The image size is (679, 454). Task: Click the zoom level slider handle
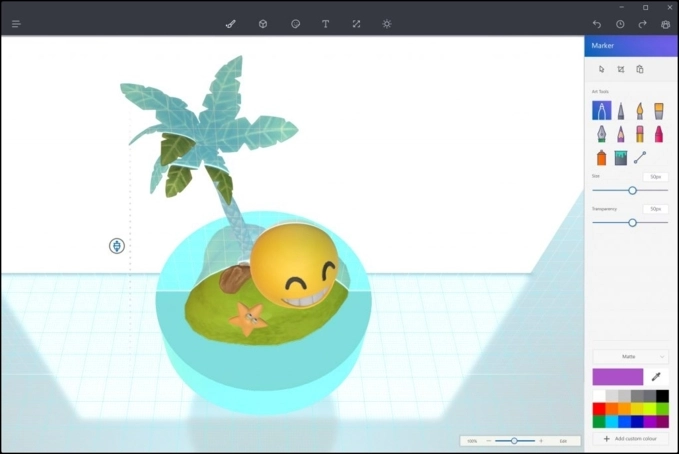click(x=514, y=441)
